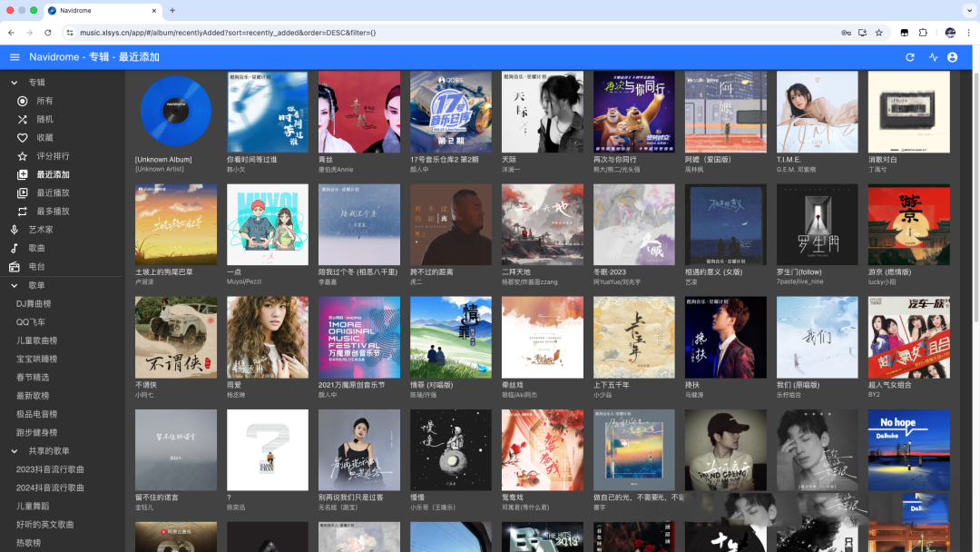Open the Unknown Album vinyl cover

[176, 113]
